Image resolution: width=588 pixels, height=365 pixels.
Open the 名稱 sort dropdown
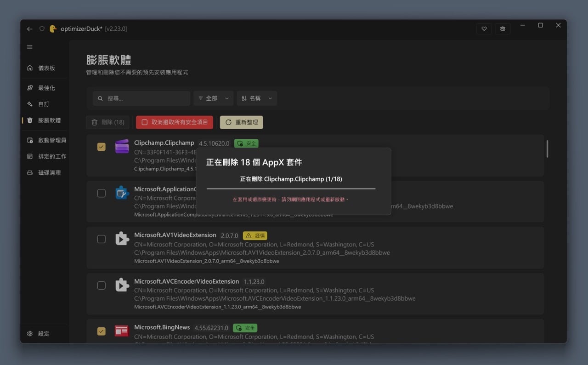[x=257, y=98]
